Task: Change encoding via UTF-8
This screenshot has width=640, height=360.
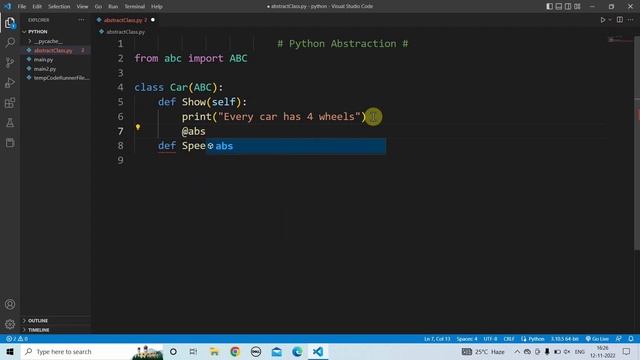Action: click(490, 339)
